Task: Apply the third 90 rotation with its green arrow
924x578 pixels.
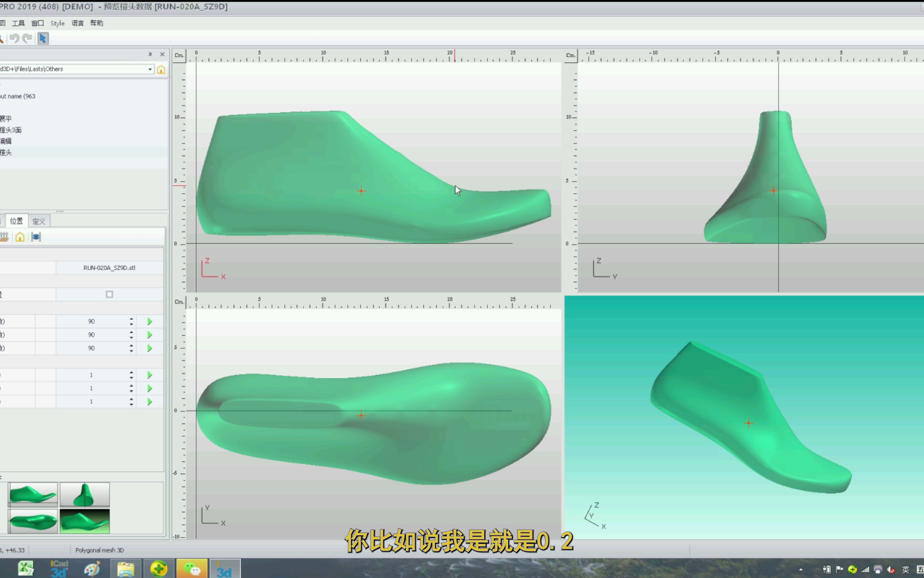Action: pyautogui.click(x=150, y=348)
